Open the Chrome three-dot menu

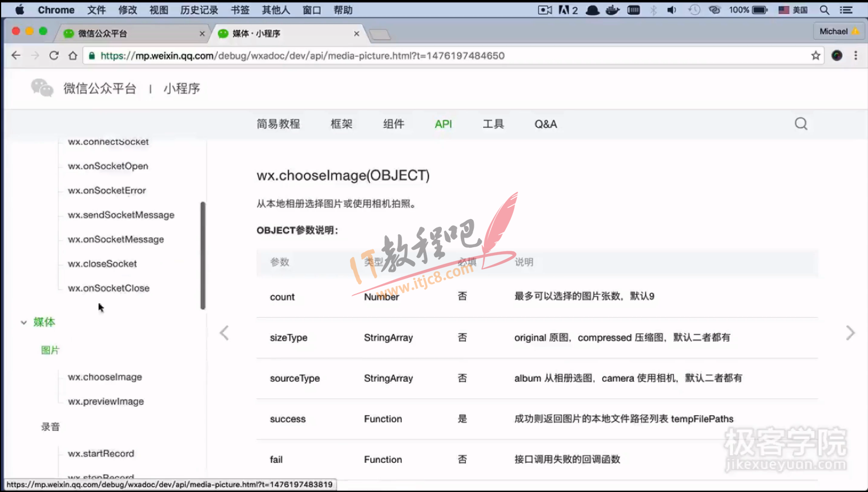[x=856, y=55]
